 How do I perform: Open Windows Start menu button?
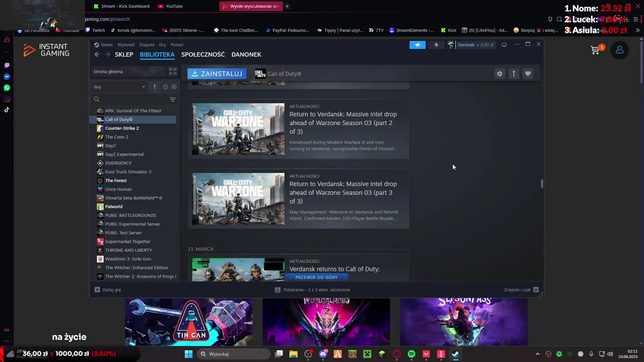point(189,354)
